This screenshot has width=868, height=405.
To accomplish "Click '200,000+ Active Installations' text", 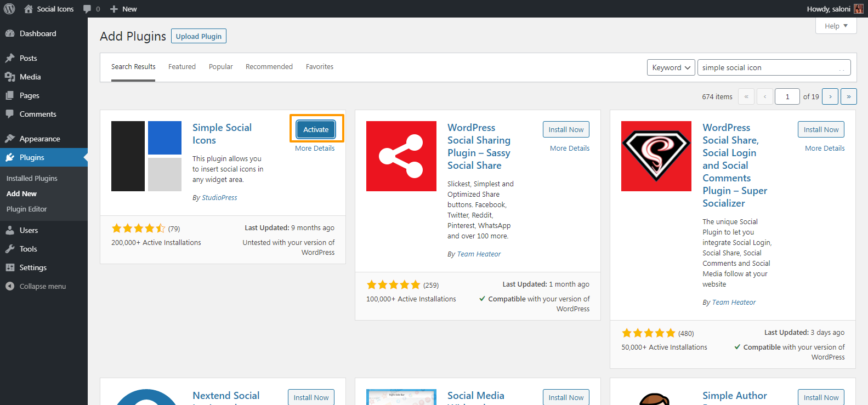I will tap(156, 242).
